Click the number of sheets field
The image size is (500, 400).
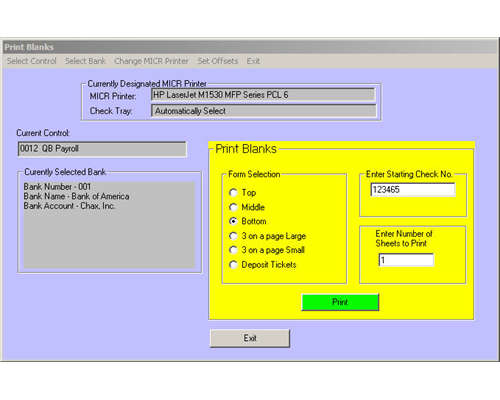click(406, 260)
